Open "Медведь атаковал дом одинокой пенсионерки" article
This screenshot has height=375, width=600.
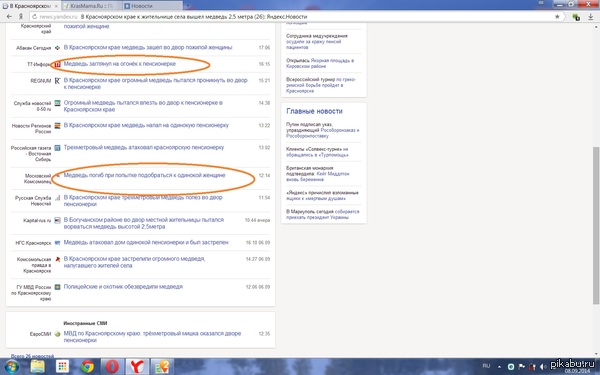point(146,242)
